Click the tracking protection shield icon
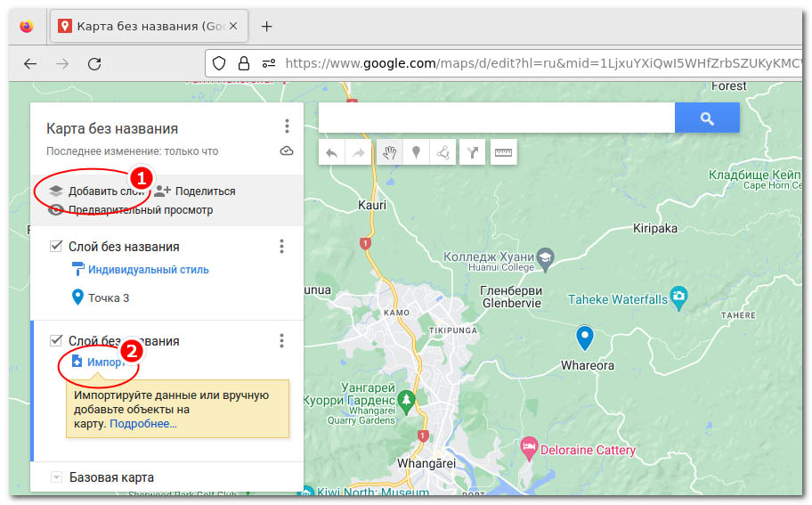The width and height of the screenshot is (812, 505). coord(219,64)
